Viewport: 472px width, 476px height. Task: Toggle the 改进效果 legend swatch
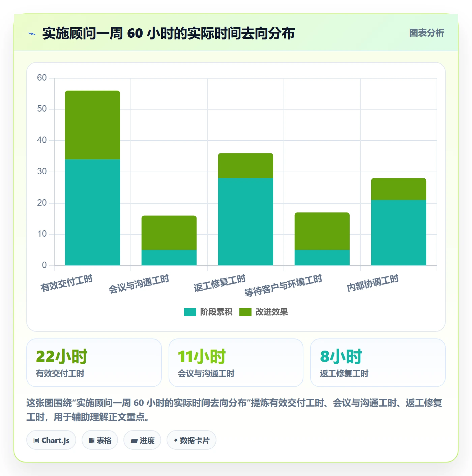pos(245,312)
